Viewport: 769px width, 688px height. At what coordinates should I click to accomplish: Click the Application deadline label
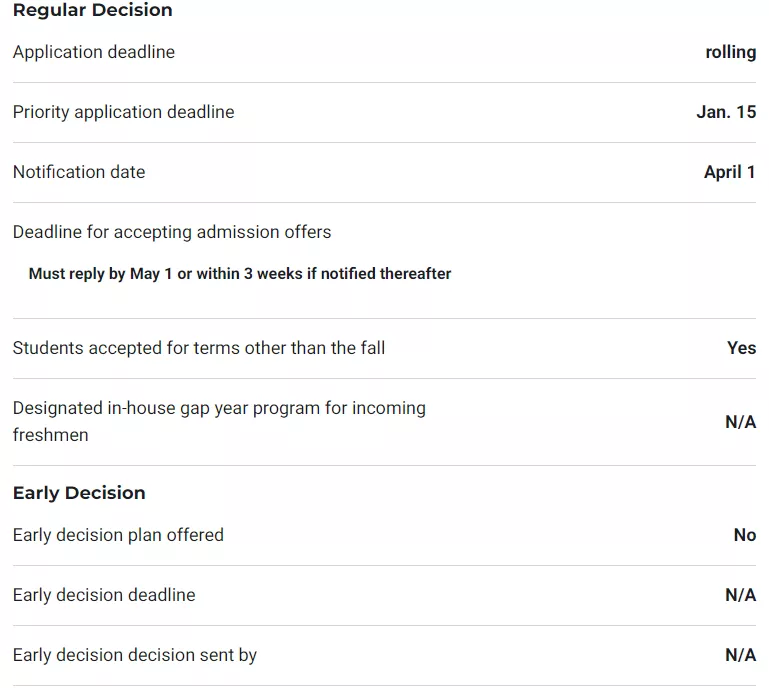pyautogui.click(x=93, y=52)
